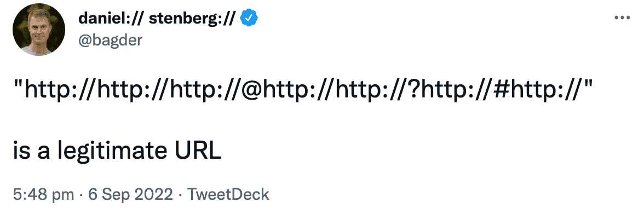Image resolution: width=644 pixels, height=208 pixels.
Task: Visit the @bagder handle link
Action: [110, 40]
